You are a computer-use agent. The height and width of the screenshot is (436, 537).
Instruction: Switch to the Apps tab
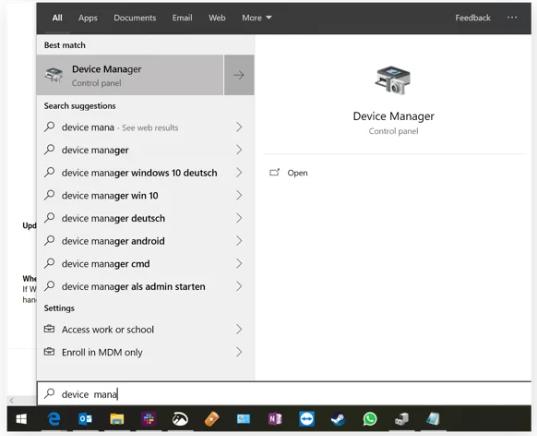click(88, 18)
